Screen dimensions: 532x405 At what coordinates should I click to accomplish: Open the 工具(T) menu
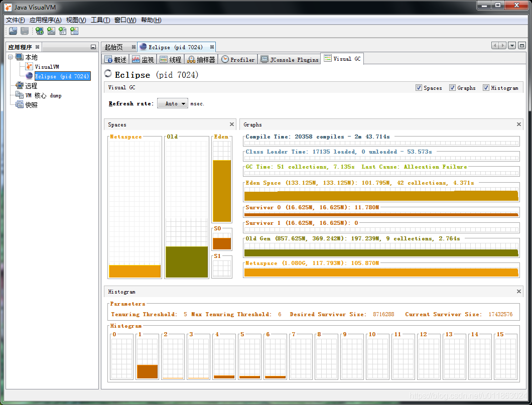pos(100,20)
